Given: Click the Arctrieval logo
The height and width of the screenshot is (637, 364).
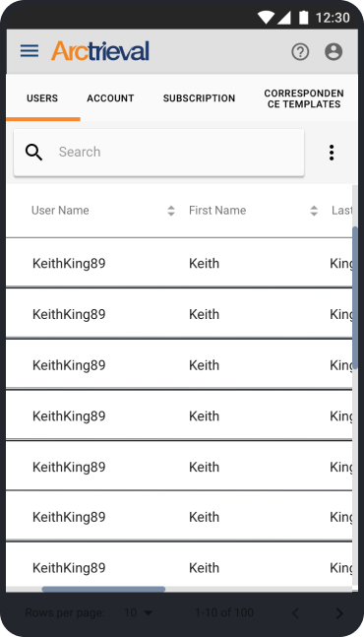Looking at the screenshot, I should pyautogui.click(x=100, y=51).
